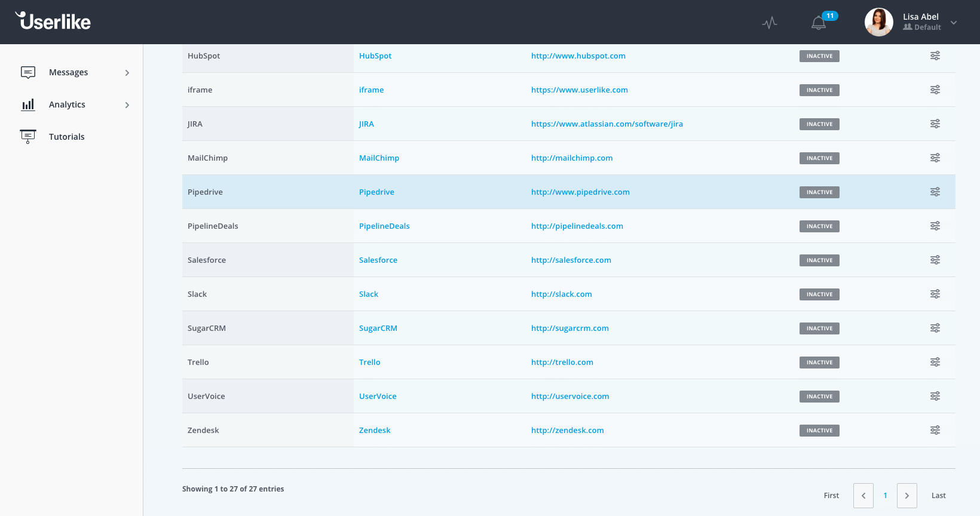Open the HubSpot add-on link
This screenshot has width=980, height=516.
375,56
